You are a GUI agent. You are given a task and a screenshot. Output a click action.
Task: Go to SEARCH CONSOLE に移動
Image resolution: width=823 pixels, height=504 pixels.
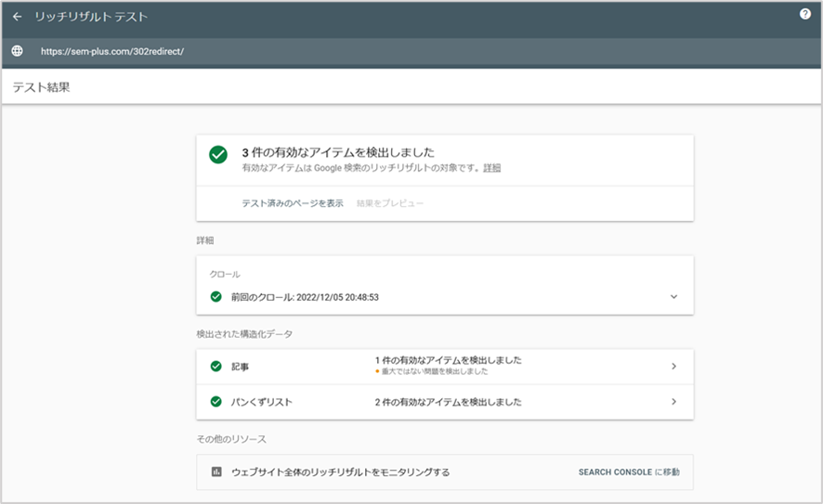[629, 472]
